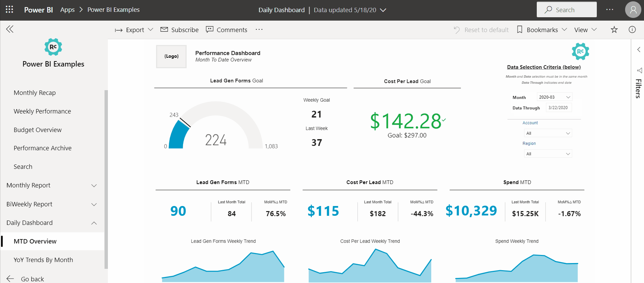Click the Lead Gen Forms Weekly Trend chart

coord(223,265)
